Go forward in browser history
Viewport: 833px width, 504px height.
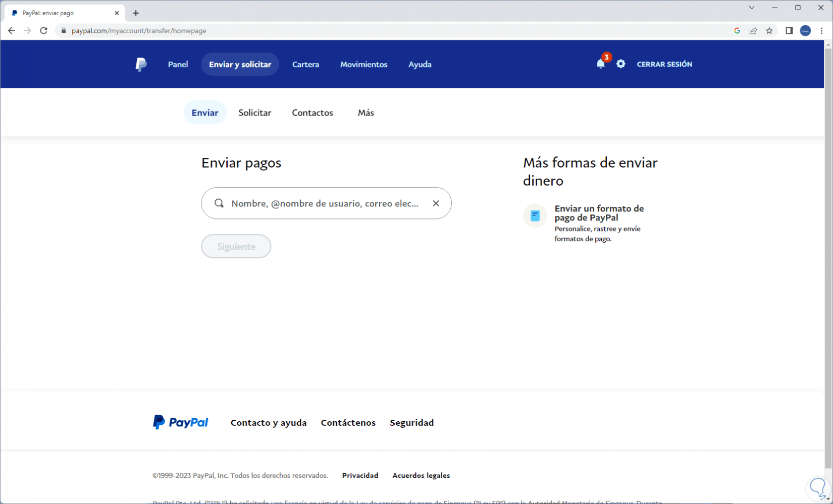point(27,31)
